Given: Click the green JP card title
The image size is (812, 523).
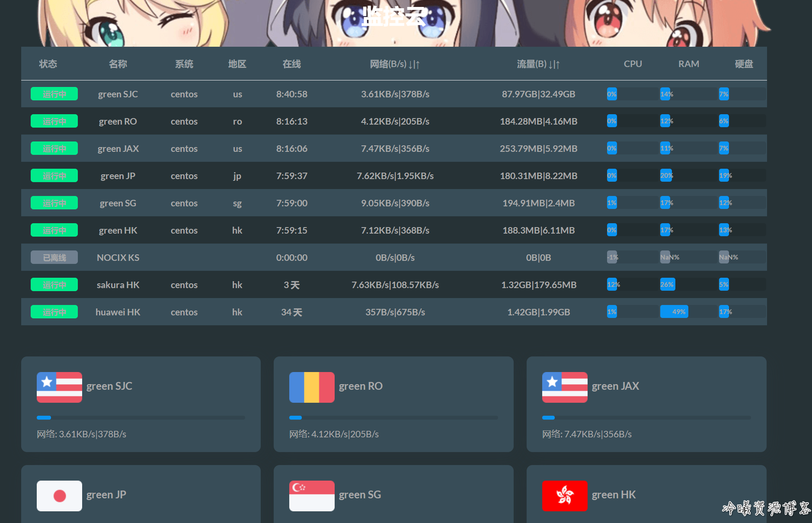Looking at the screenshot, I should coord(106,494).
